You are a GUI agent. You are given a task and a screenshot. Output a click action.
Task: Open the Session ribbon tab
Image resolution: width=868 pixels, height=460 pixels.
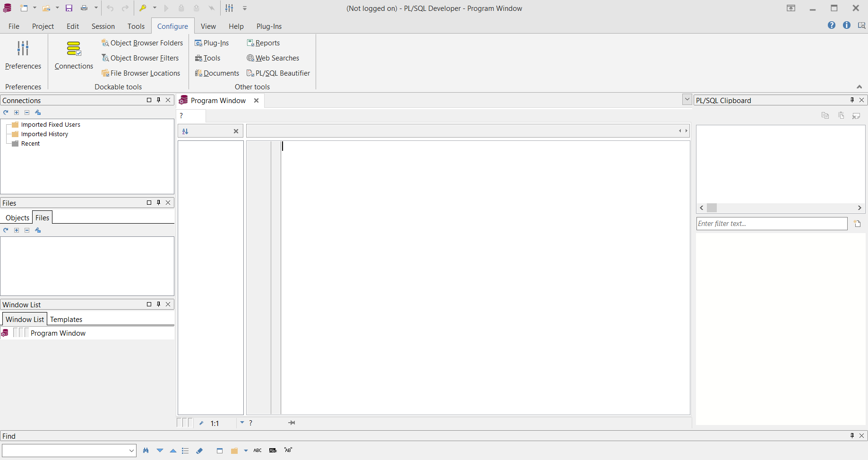[x=103, y=26]
